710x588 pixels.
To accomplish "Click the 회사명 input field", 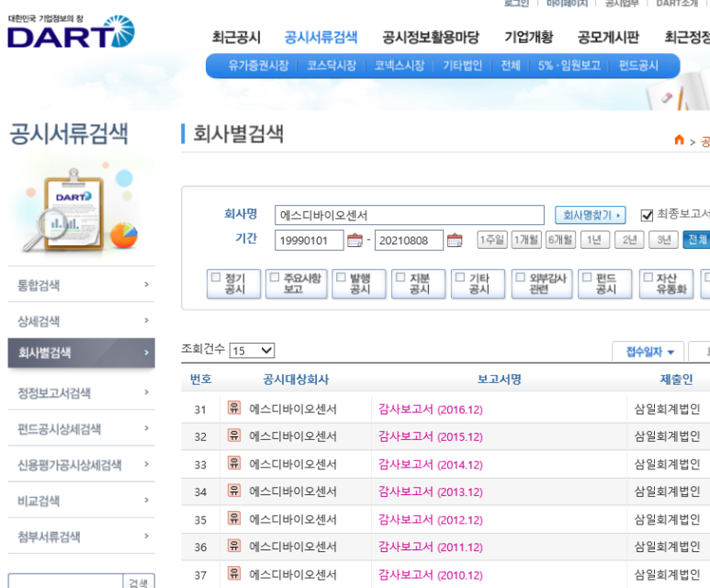I will (409, 215).
